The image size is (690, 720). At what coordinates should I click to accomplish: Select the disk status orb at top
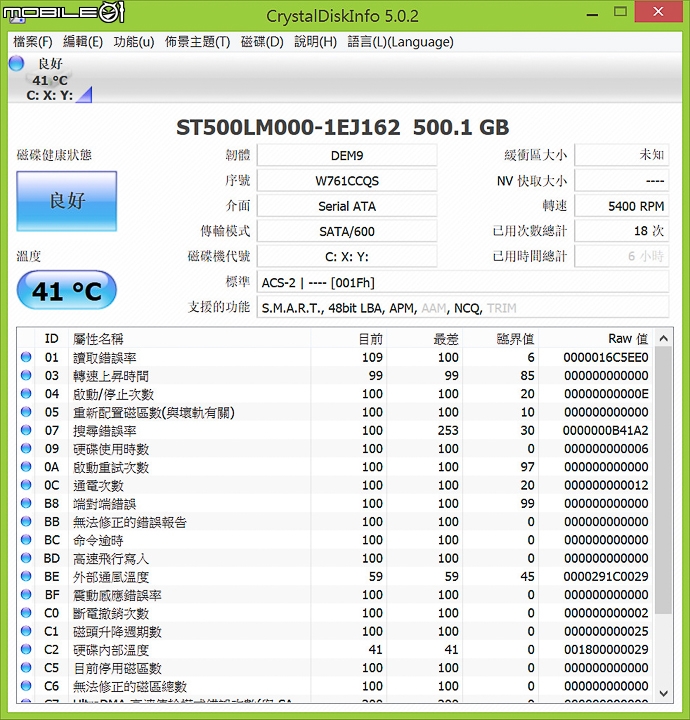point(17,63)
